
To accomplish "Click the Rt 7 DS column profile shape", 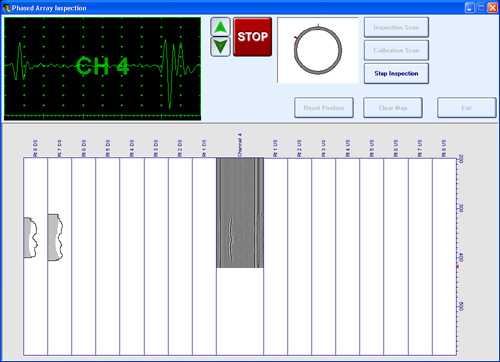I will (x=55, y=237).
